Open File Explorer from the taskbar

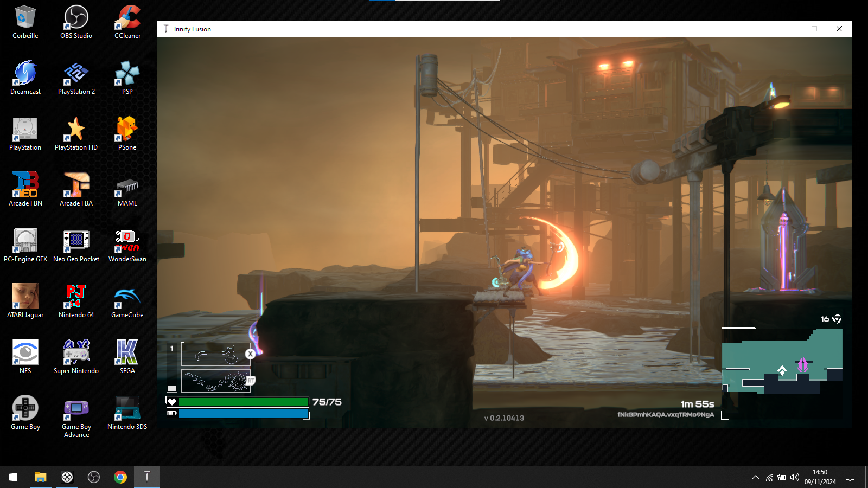(x=41, y=477)
